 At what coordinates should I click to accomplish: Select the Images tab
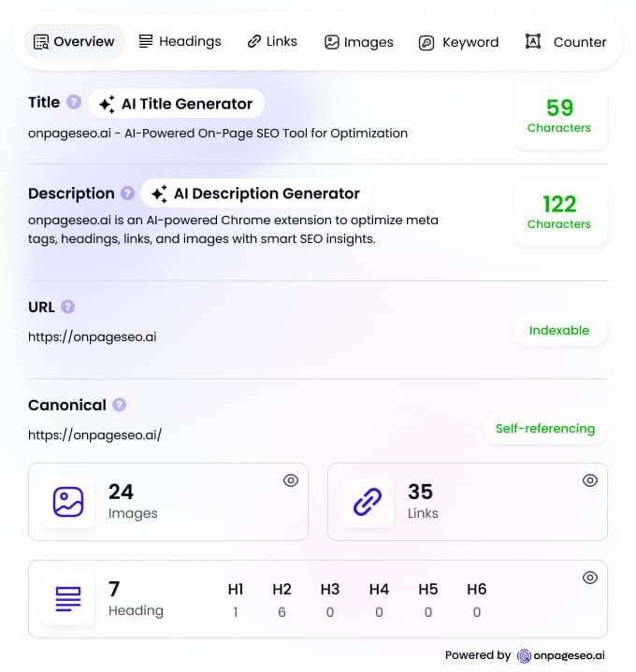(x=359, y=42)
